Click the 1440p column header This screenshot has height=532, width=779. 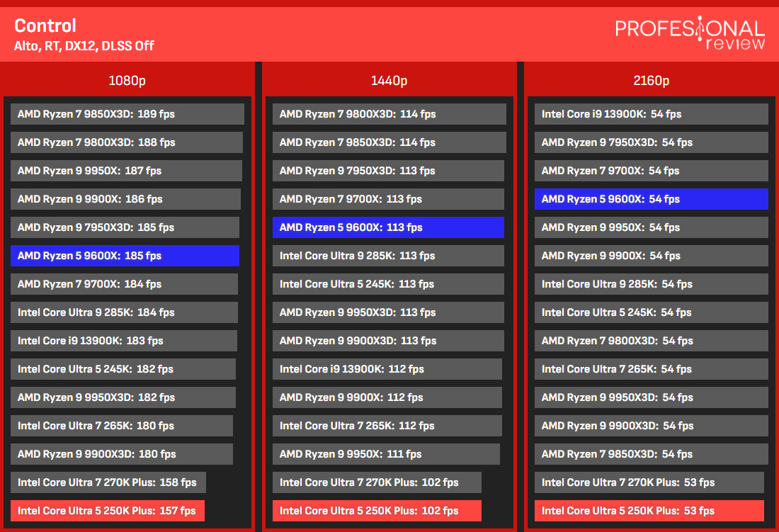389,81
